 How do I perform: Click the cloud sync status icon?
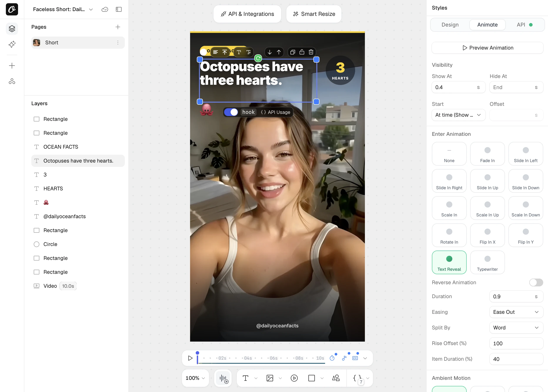(x=105, y=9)
